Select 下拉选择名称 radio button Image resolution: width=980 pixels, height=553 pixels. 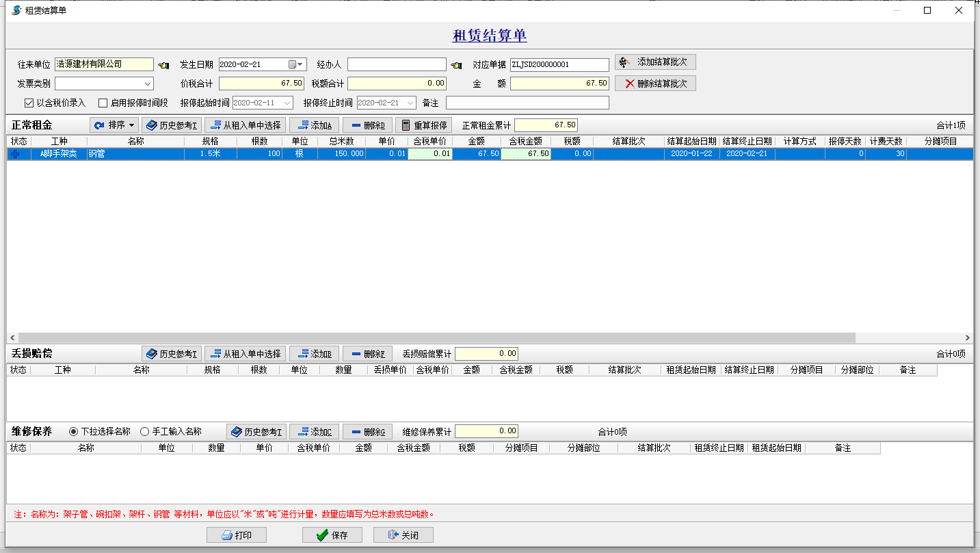[74, 432]
